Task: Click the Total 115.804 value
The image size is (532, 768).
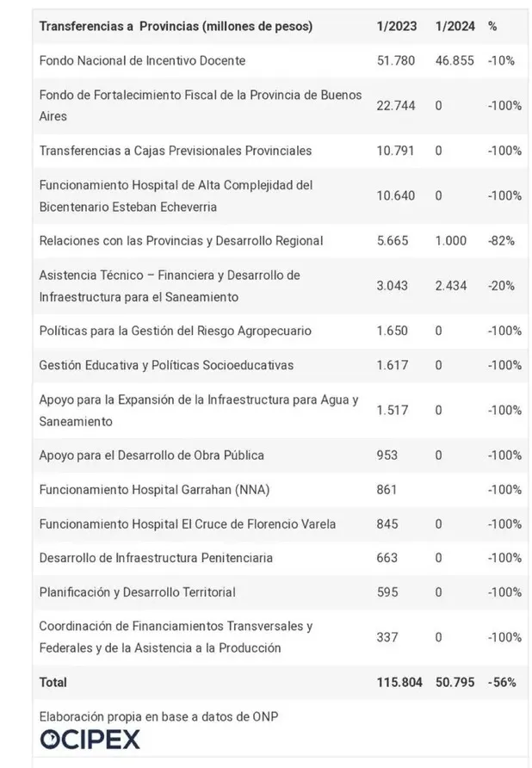Action: (x=399, y=682)
